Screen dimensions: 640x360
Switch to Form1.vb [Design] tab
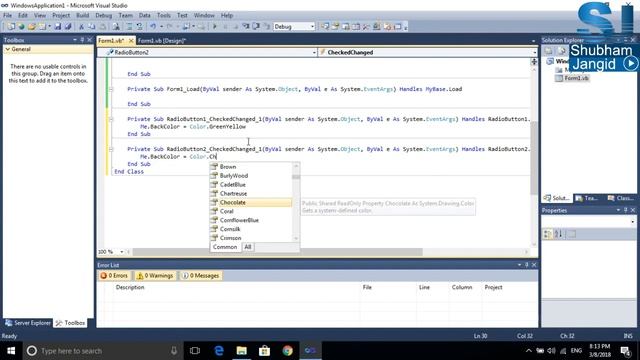pos(162,41)
